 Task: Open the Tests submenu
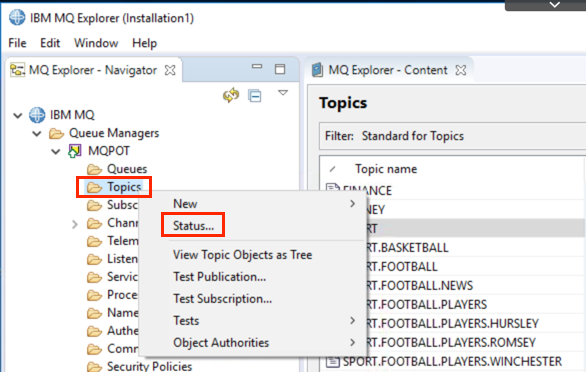click(252, 321)
